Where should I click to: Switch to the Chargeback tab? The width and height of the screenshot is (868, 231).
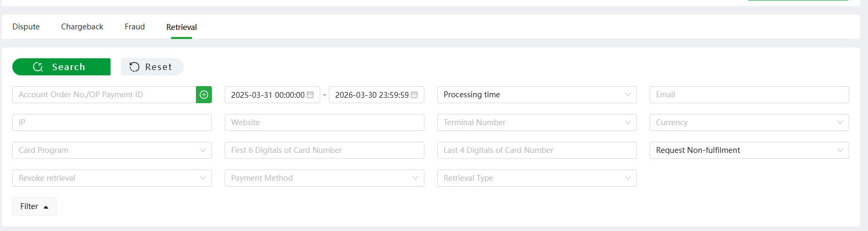coord(82,27)
